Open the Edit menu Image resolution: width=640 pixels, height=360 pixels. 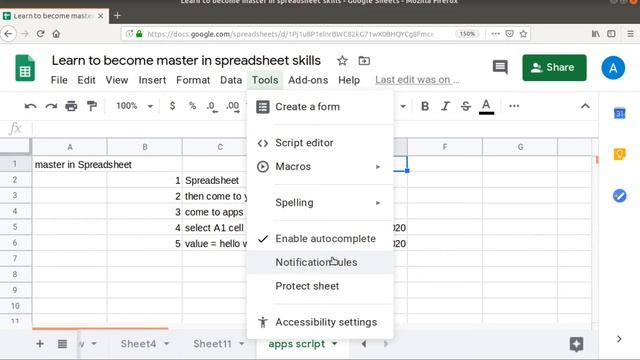pyautogui.click(x=87, y=80)
